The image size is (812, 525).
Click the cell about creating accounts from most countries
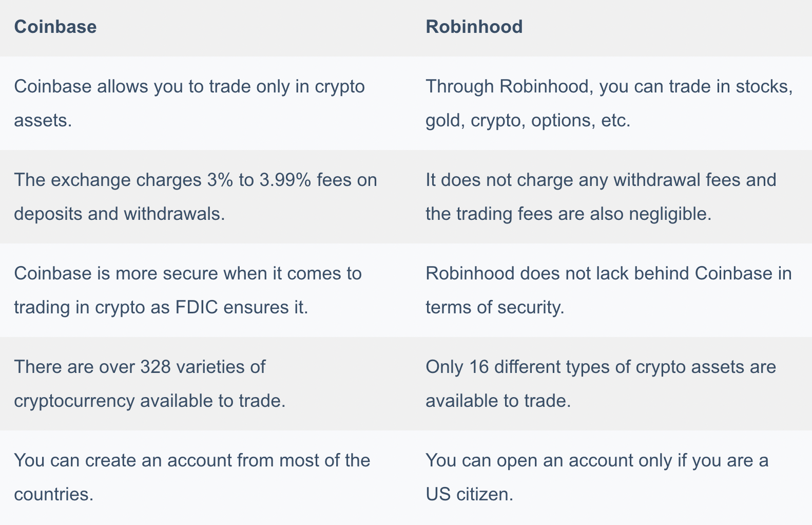click(x=192, y=477)
